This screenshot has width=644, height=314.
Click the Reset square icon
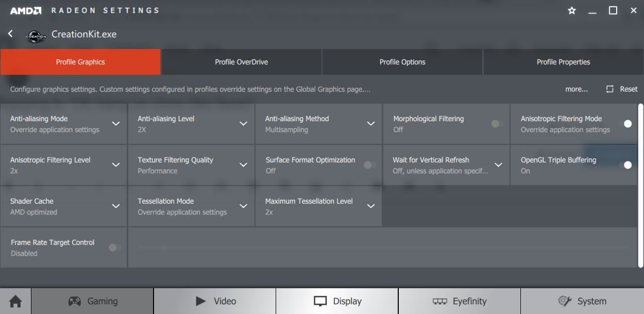[610, 89]
